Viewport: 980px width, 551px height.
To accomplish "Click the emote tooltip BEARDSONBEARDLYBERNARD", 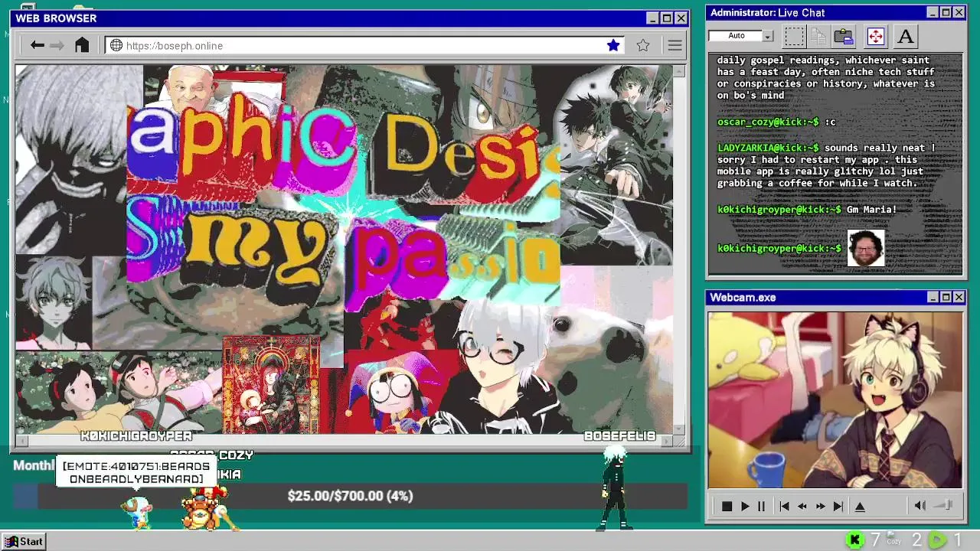I will tap(136, 472).
